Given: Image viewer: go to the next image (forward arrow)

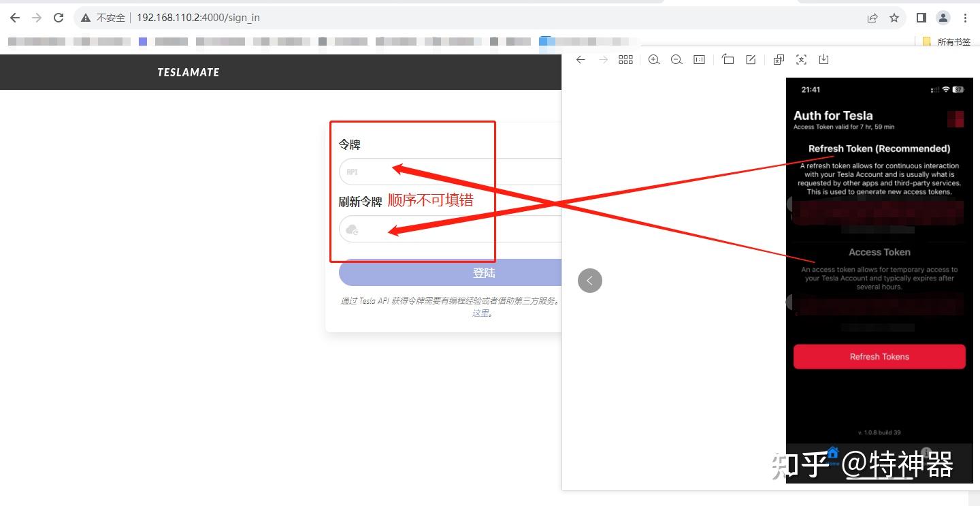Looking at the screenshot, I should pos(603,60).
